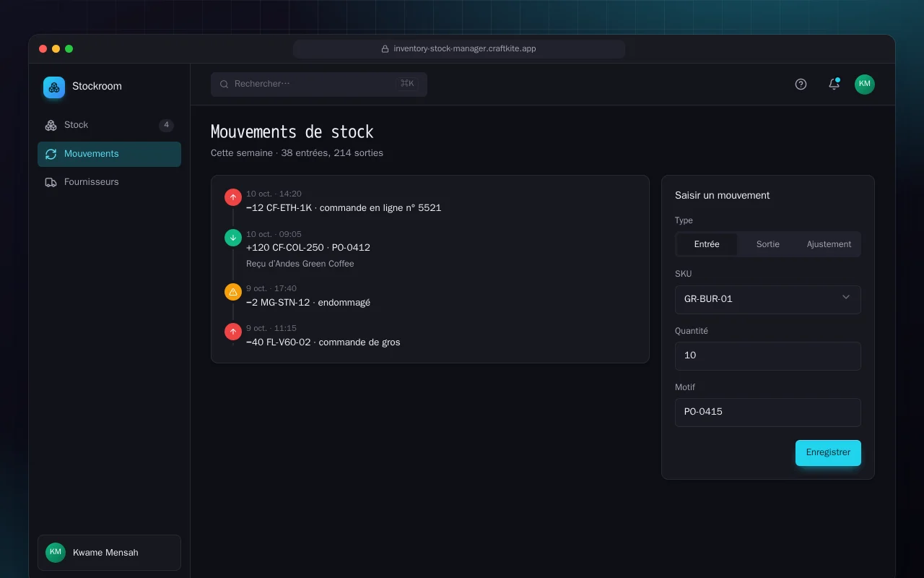Click the Motif field PO-0415
Screen dimensions: 924x578
[x=768, y=412]
